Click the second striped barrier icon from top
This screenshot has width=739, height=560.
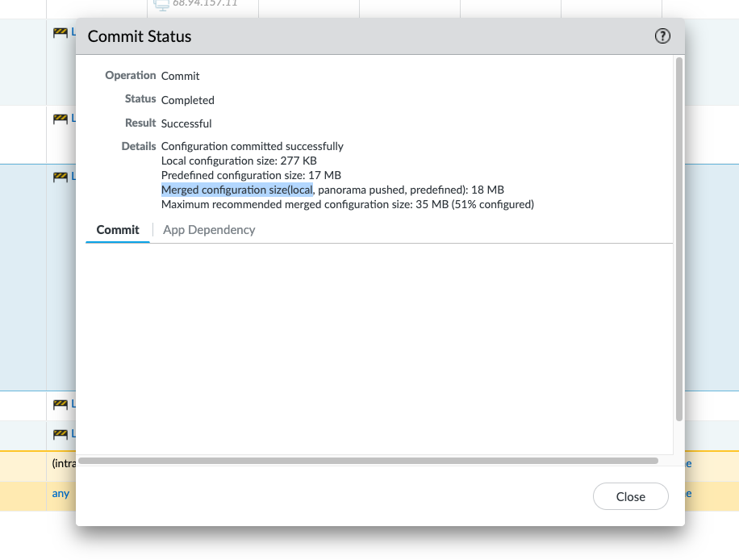coord(61,119)
